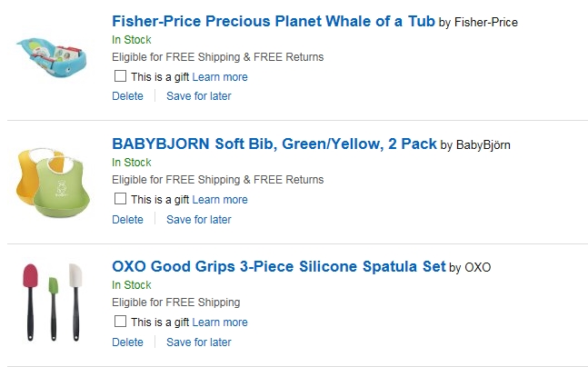Open Fisher-Price Precious Planet Whale of a Tub title
This screenshot has width=588, height=367.
tap(273, 21)
